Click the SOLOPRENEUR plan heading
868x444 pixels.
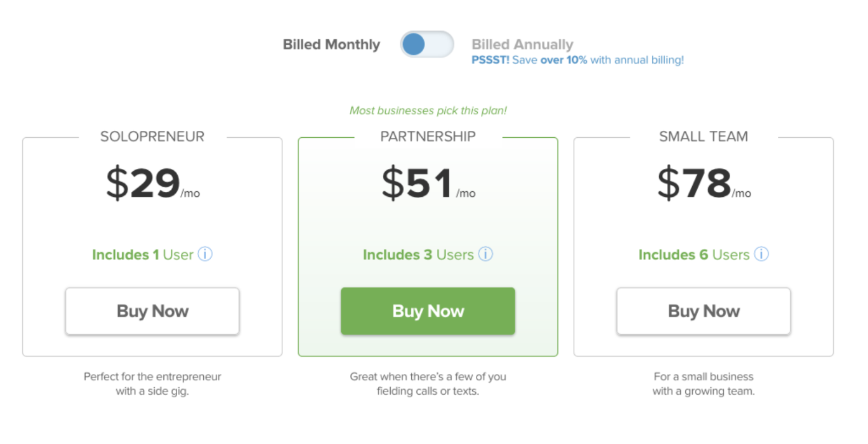point(152,136)
